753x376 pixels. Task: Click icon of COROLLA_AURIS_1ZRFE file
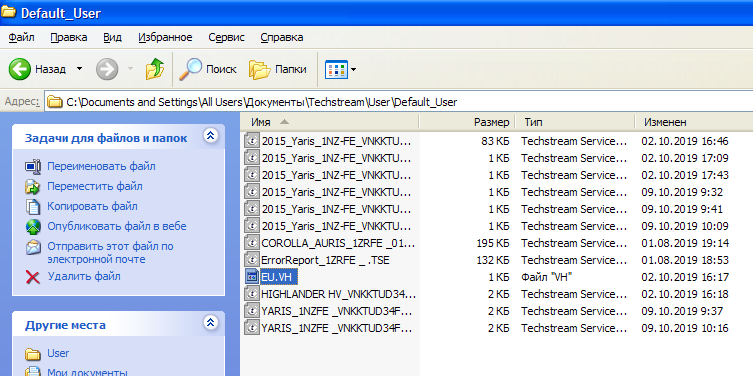coord(251,243)
